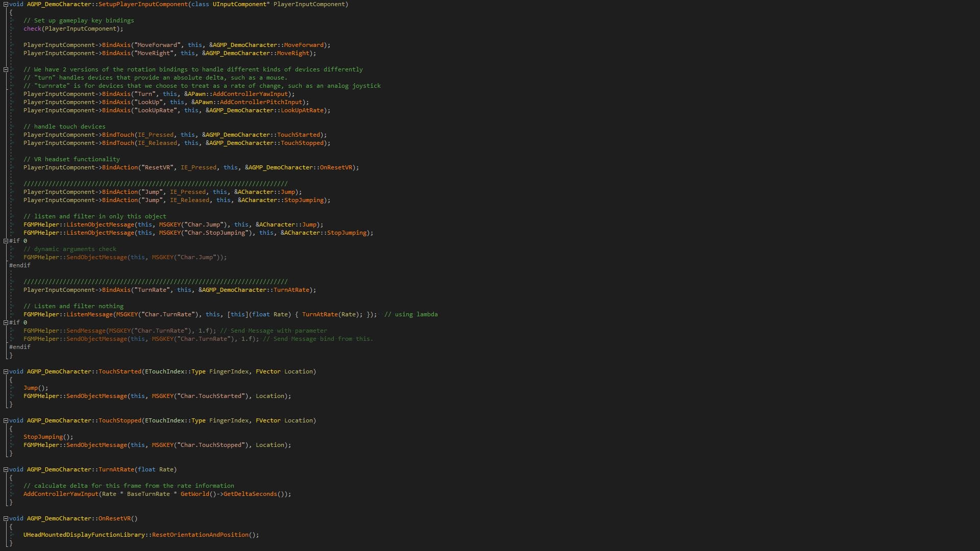Collapse the OnResetVR function fold

pyautogui.click(x=6, y=518)
